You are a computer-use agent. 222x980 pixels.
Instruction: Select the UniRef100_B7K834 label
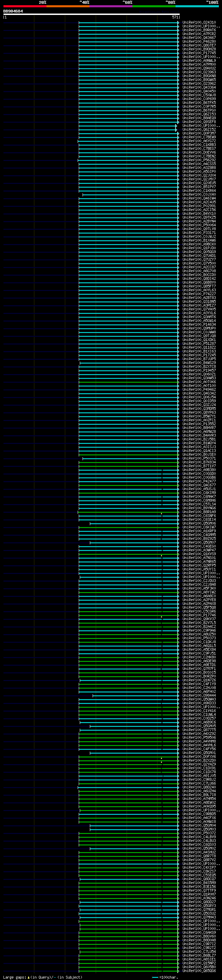(x=199, y=462)
